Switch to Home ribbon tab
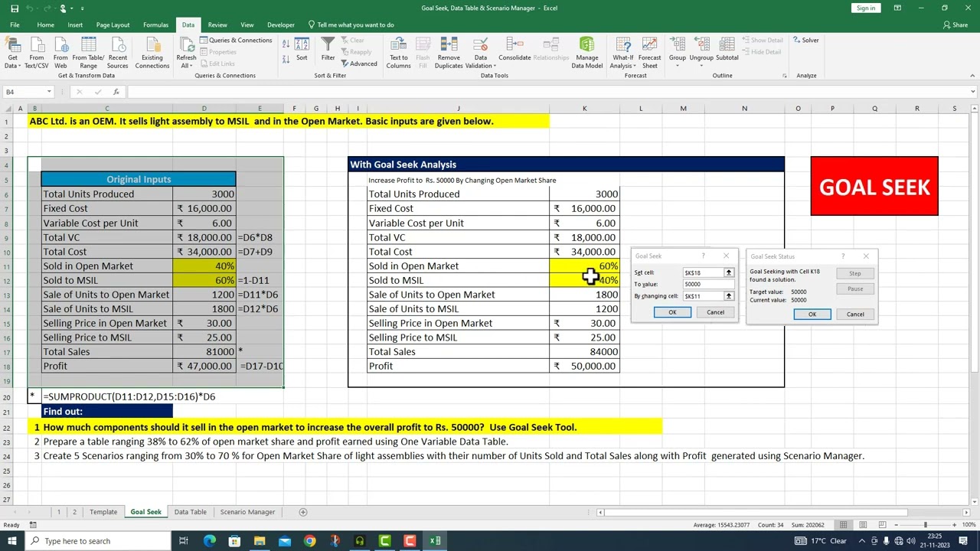Image resolution: width=980 pixels, height=551 pixels. click(45, 24)
